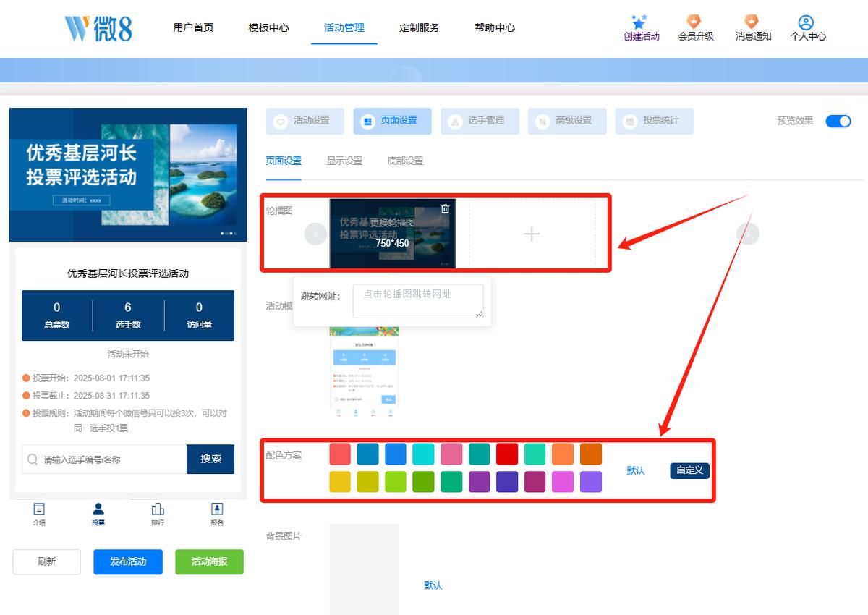Open the 个人中心 profile icon
This screenshot has width=868, height=615.
coord(807,22)
